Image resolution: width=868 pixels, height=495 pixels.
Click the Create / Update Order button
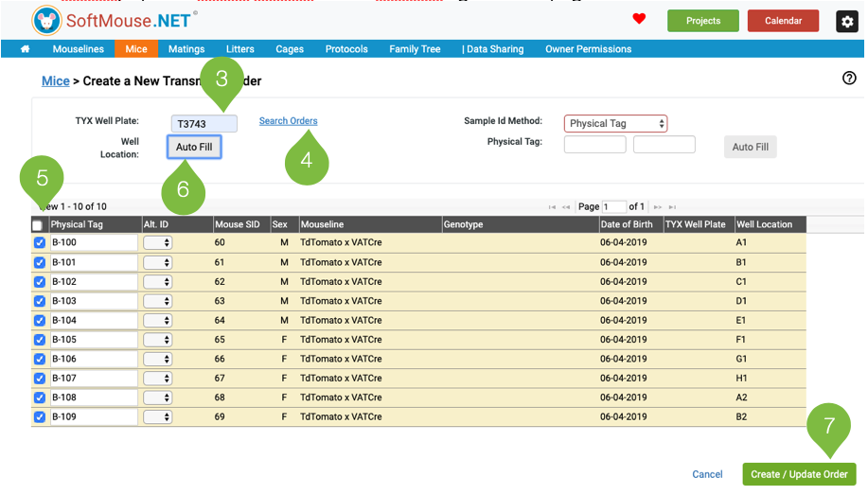pos(799,474)
